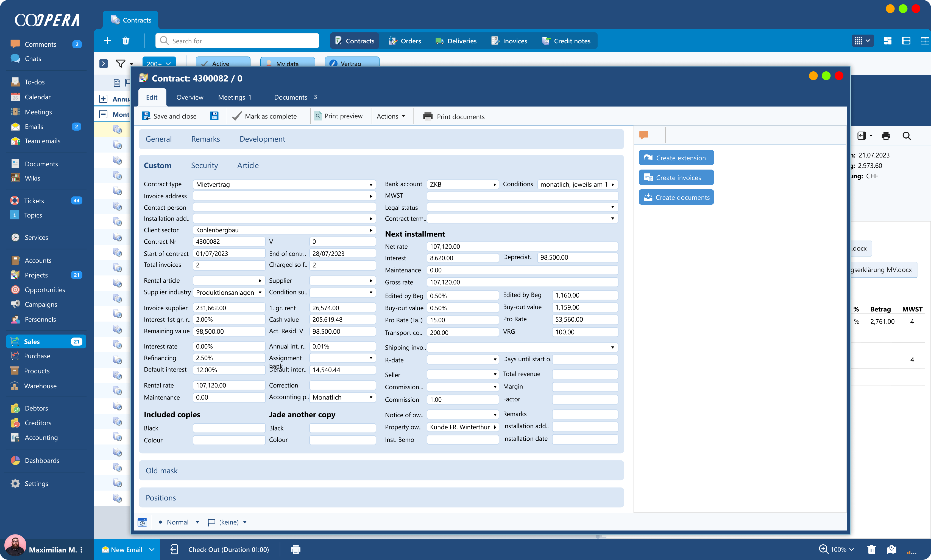Expand the Actions dropdown menu

tap(391, 116)
